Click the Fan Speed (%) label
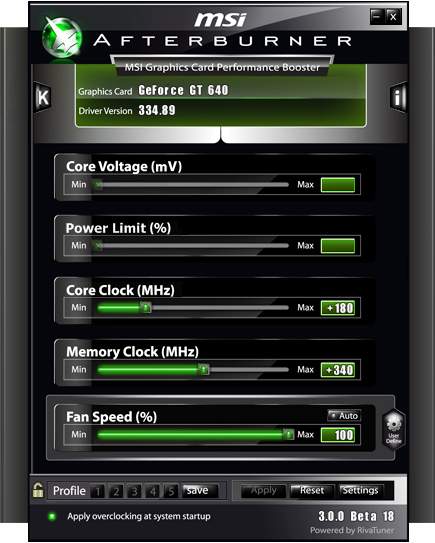This screenshot has height=543, width=435. [111, 417]
